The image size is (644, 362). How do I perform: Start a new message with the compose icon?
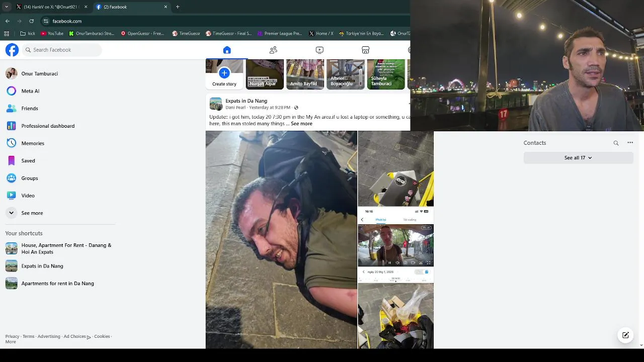[625, 335]
